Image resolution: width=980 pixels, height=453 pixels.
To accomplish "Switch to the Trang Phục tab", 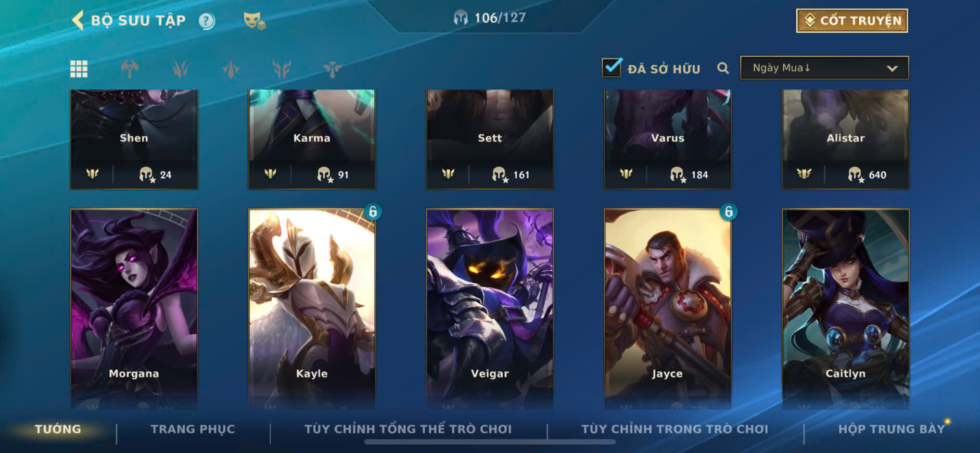I will coord(193,429).
